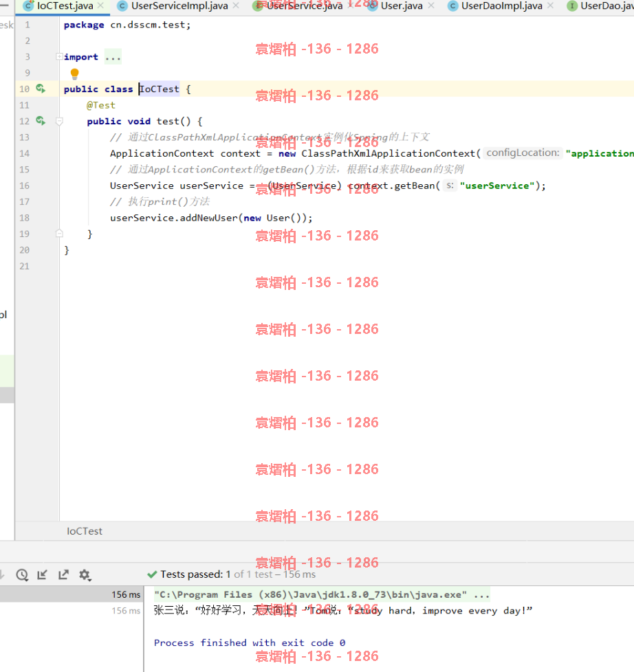Close the IoCTest.java tab
Image resolution: width=634 pixels, height=672 pixels.
pos(101,5)
